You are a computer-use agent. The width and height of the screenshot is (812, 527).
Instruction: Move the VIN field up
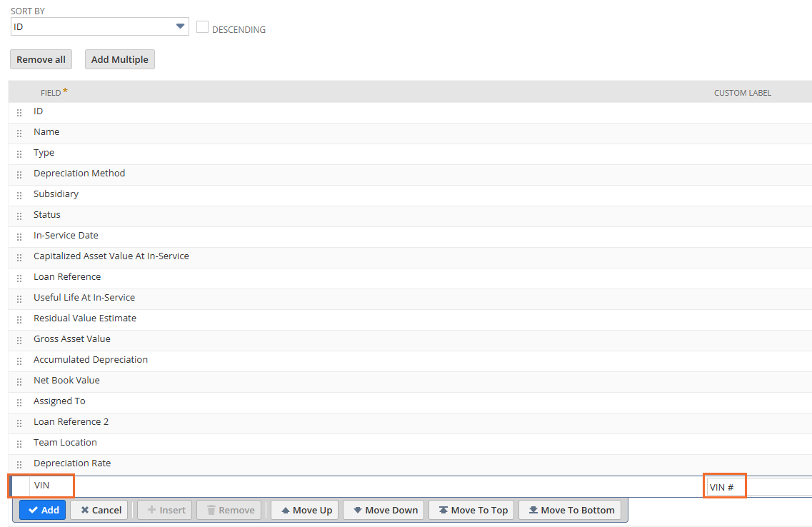point(306,510)
